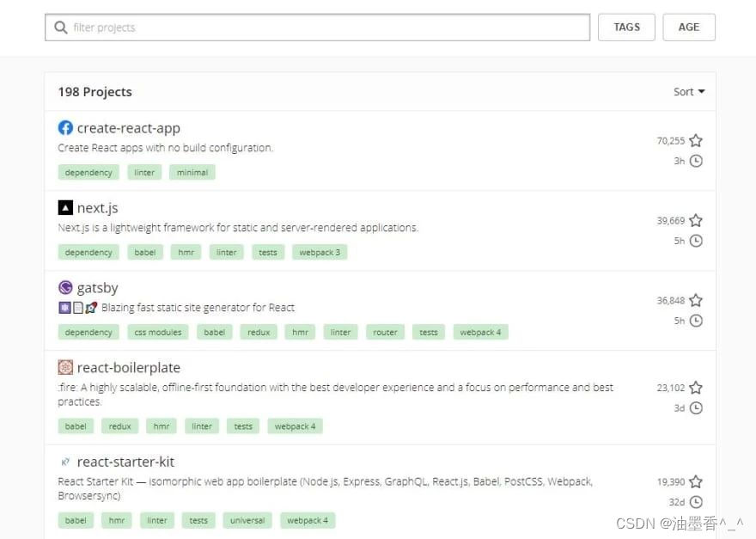Click the gatsby purple logo icon
The height and width of the screenshot is (539, 756).
[64, 287]
